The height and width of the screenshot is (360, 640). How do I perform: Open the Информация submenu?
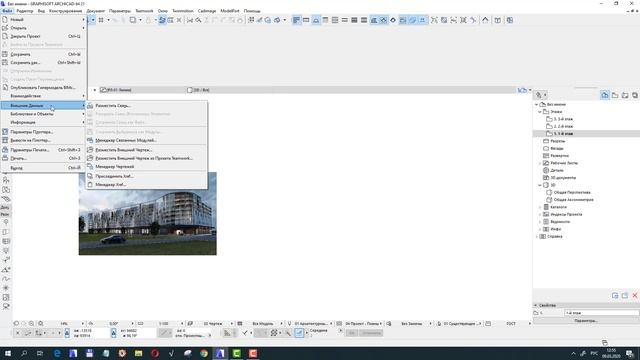pos(43,122)
